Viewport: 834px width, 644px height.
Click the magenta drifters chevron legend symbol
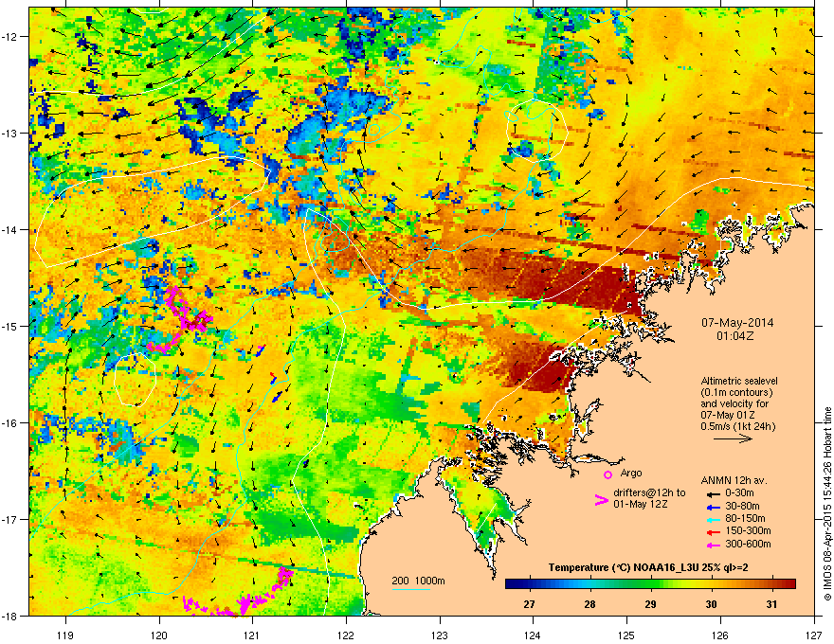601,500
